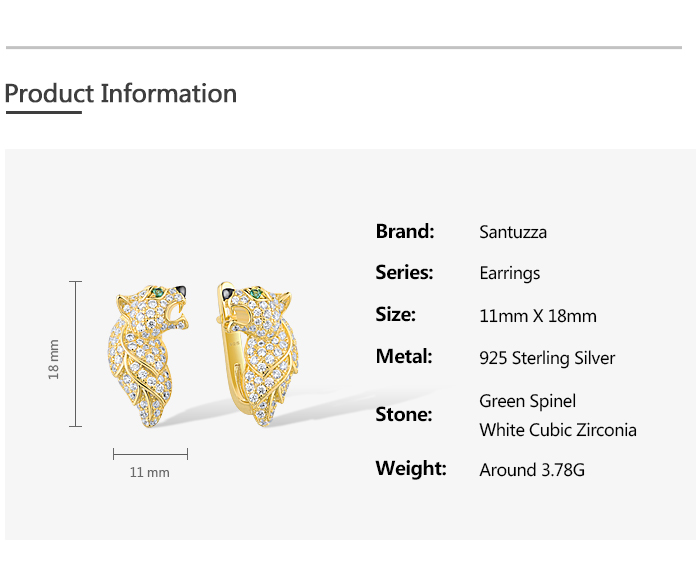
Task: Click the Around 3.78G weight value
Action: 532,469
